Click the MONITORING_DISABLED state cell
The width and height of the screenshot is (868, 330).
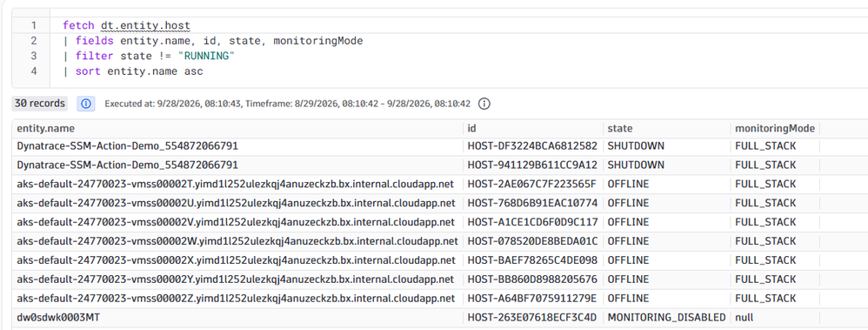click(666, 318)
